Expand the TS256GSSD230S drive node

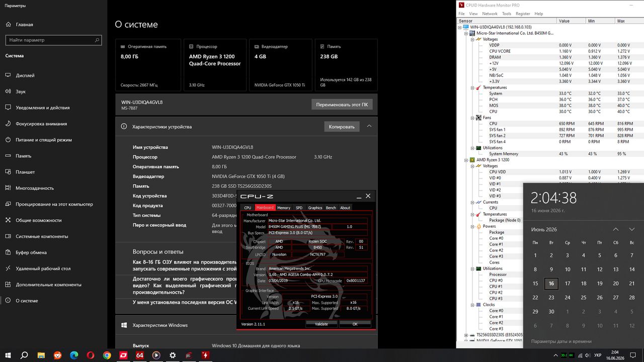(x=466, y=335)
